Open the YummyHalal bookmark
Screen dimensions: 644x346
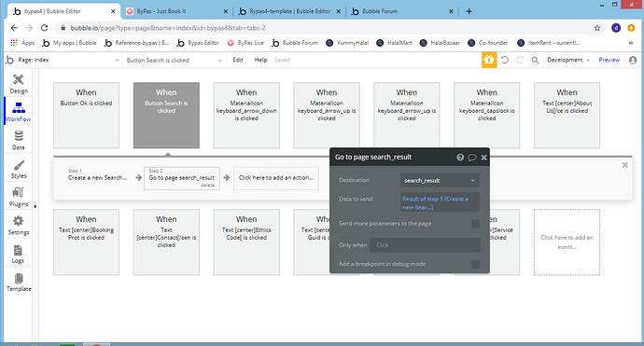347,43
